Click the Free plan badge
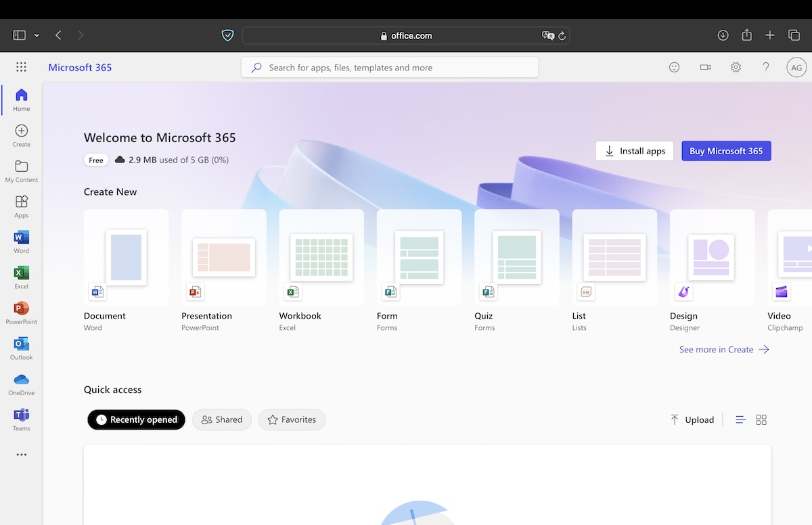The width and height of the screenshot is (812, 525). coord(96,160)
